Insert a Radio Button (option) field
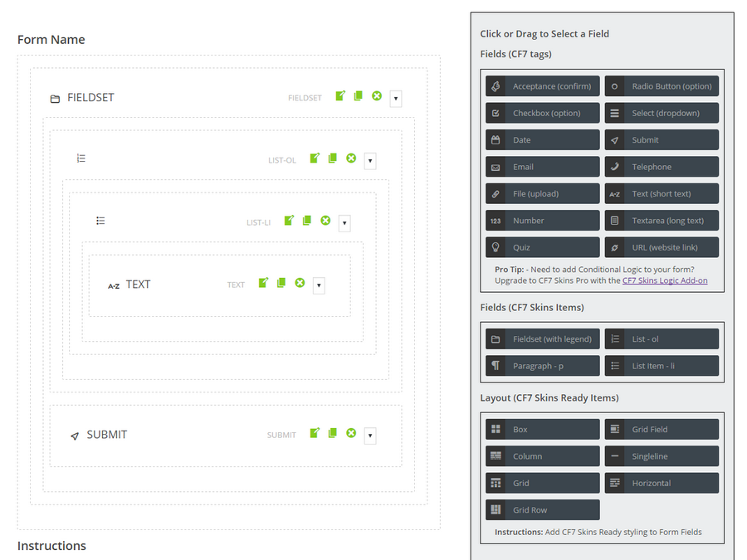747x560 pixels. pyautogui.click(x=662, y=86)
